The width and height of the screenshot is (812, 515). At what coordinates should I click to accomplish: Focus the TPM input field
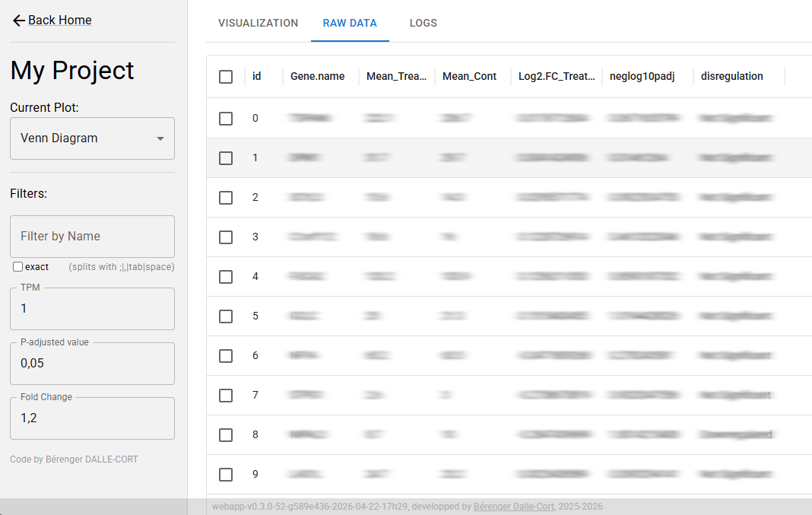(92, 309)
